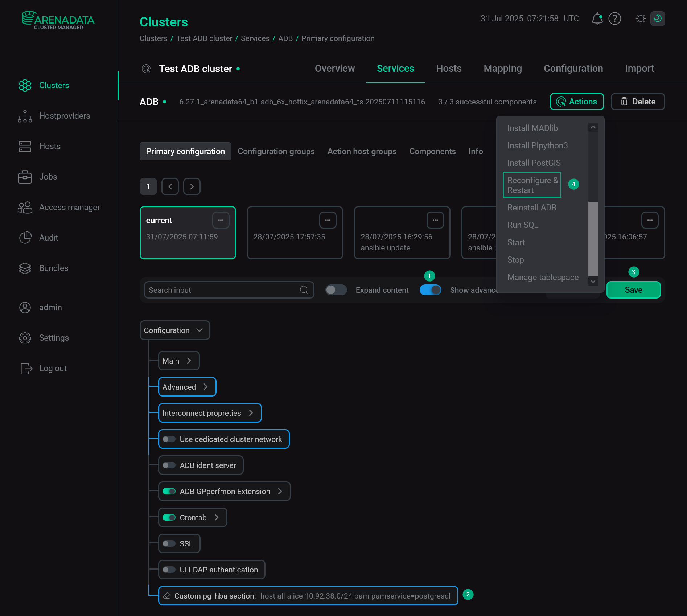Click the Delete service button
Image resolution: width=687 pixels, height=616 pixels.
[x=638, y=102]
